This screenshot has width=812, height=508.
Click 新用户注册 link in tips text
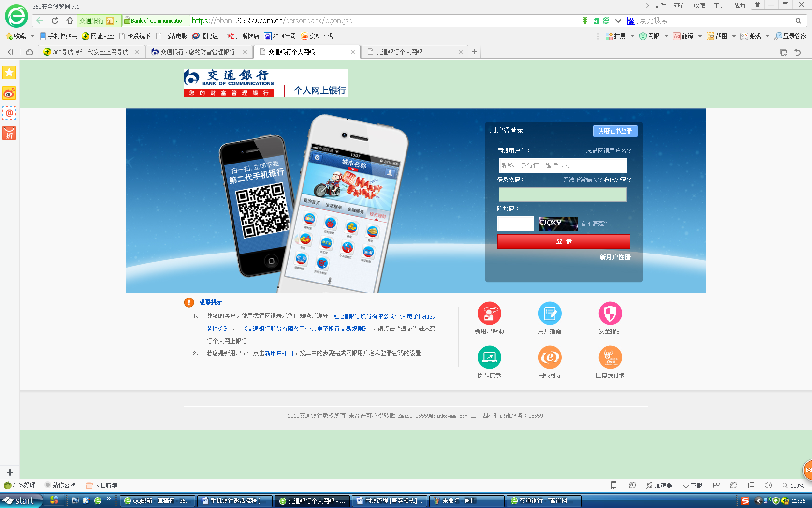pos(279,354)
